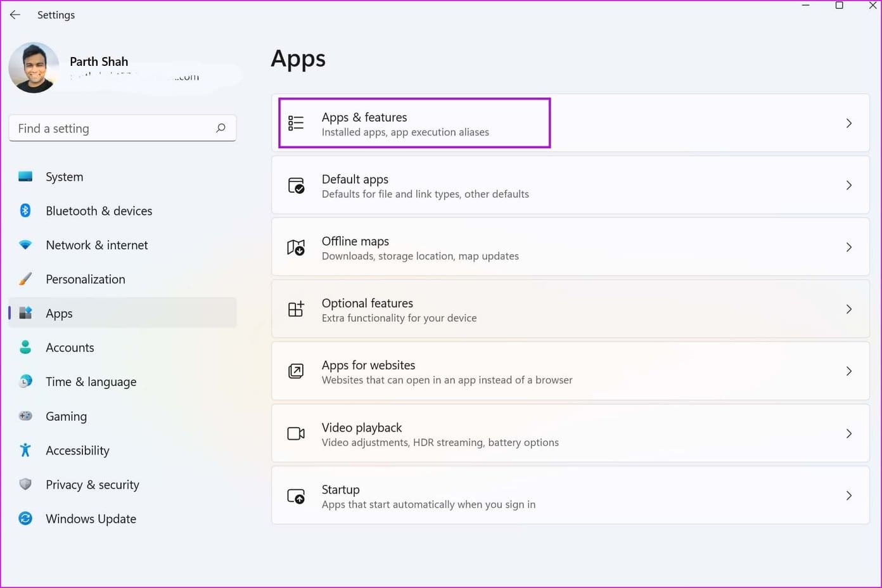Click the Network wifi icon in sidebar
The width and height of the screenshot is (882, 588).
(x=25, y=245)
